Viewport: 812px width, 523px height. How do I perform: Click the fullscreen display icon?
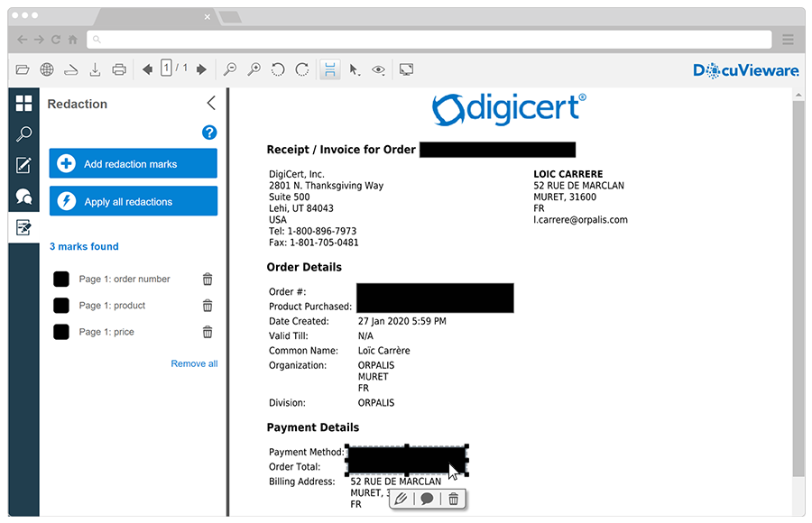click(x=407, y=69)
